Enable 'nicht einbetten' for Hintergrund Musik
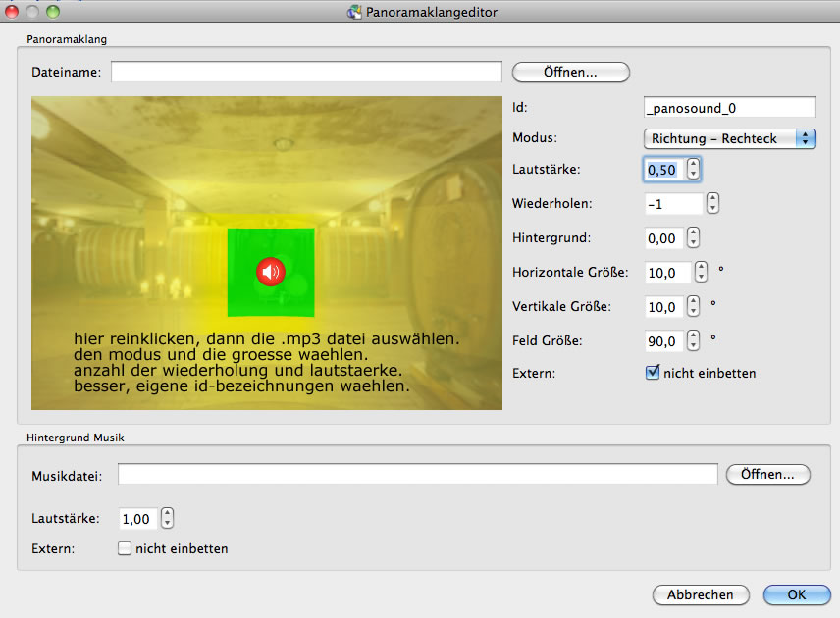Viewport: 840px width, 618px height. tap(125, 548)
